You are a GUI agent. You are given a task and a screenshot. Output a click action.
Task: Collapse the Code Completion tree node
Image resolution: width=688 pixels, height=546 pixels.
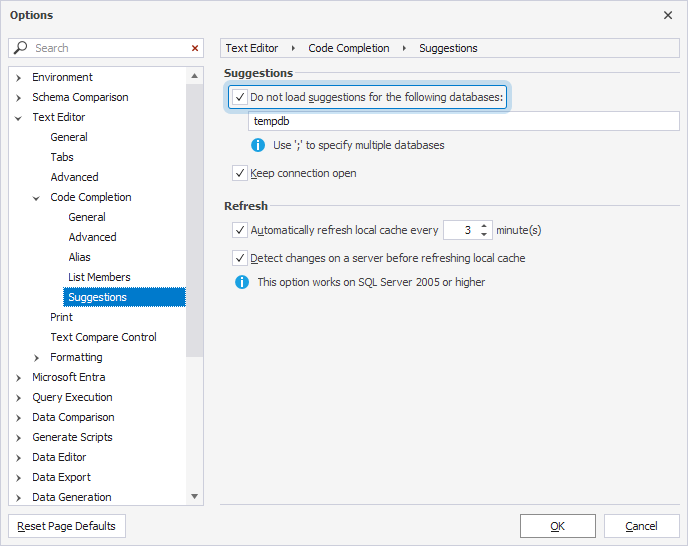coord(37,197)
